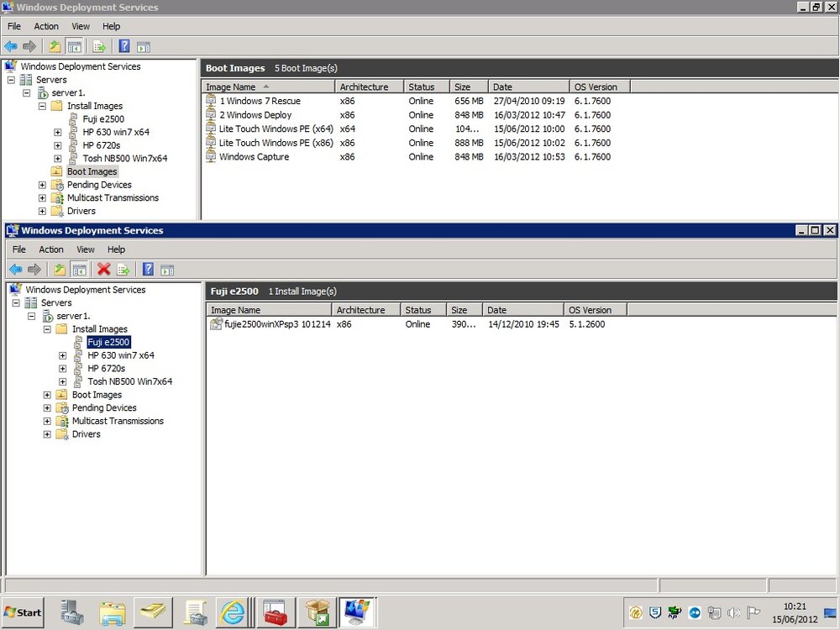
Task: Click Windows Deployment Services taskbar icon
Action: [x=357, y=612]
